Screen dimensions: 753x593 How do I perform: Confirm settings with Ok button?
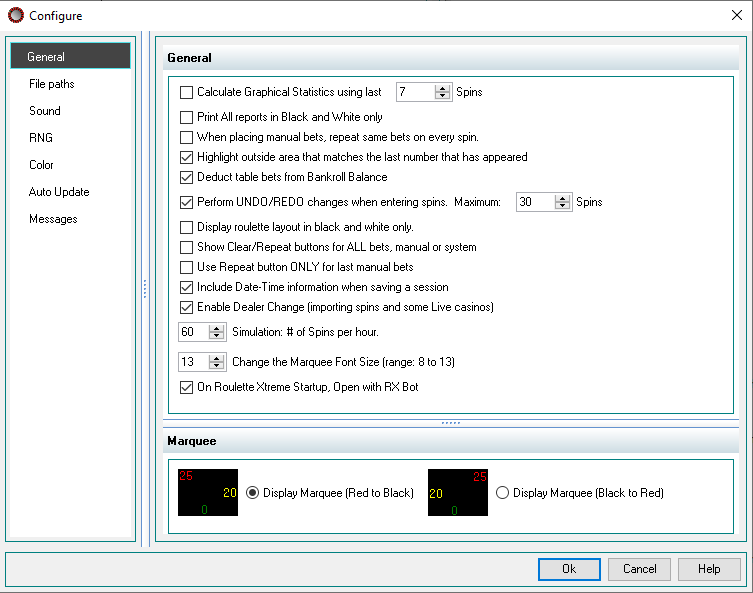click(x=569, y=569)
